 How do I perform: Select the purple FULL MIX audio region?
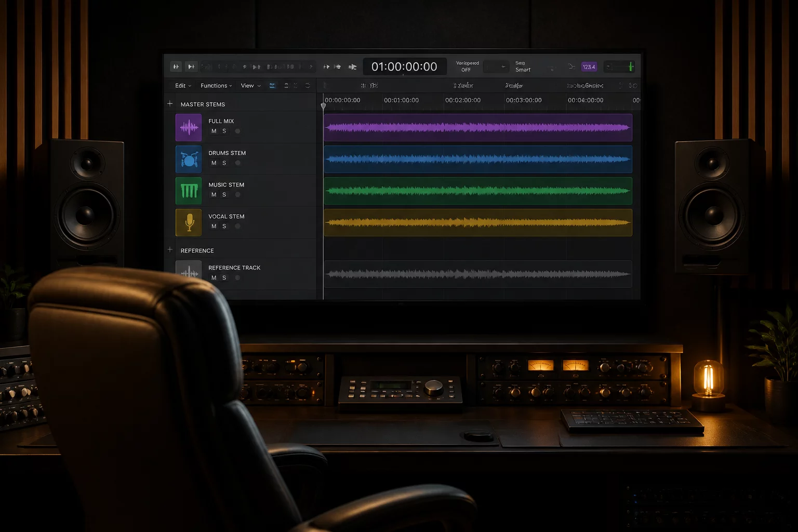click(478, 127)
